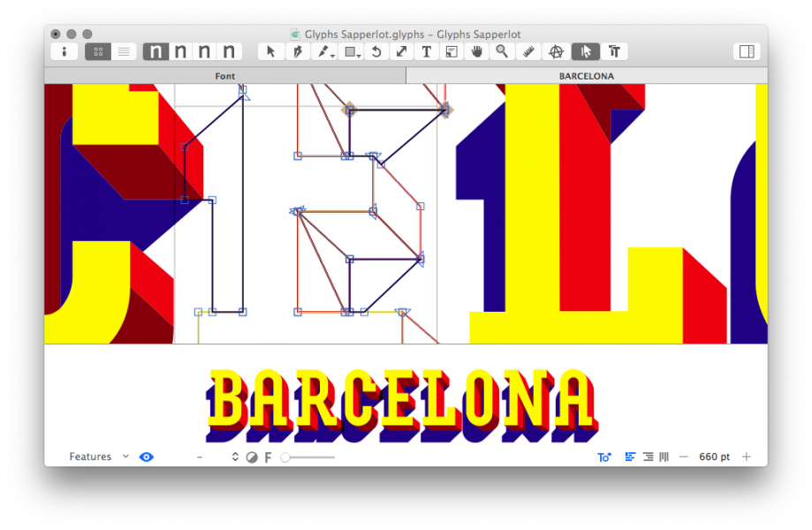
Task: Activate the Text tool
Action: click(x=426, y=52)
